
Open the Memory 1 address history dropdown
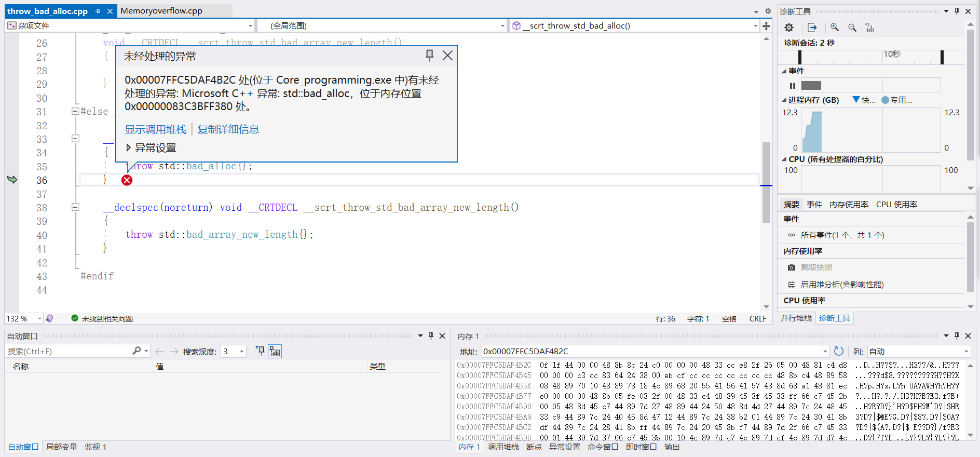825,352
